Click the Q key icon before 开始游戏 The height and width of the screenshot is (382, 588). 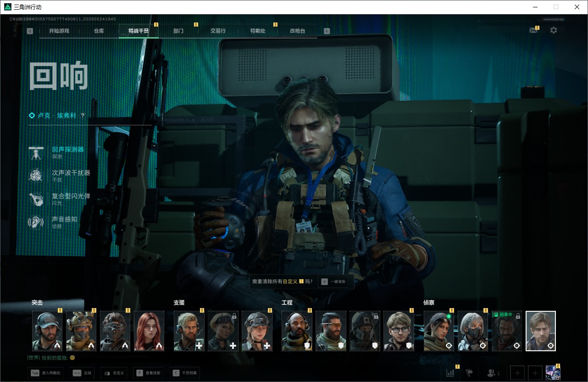pos(30,31)
